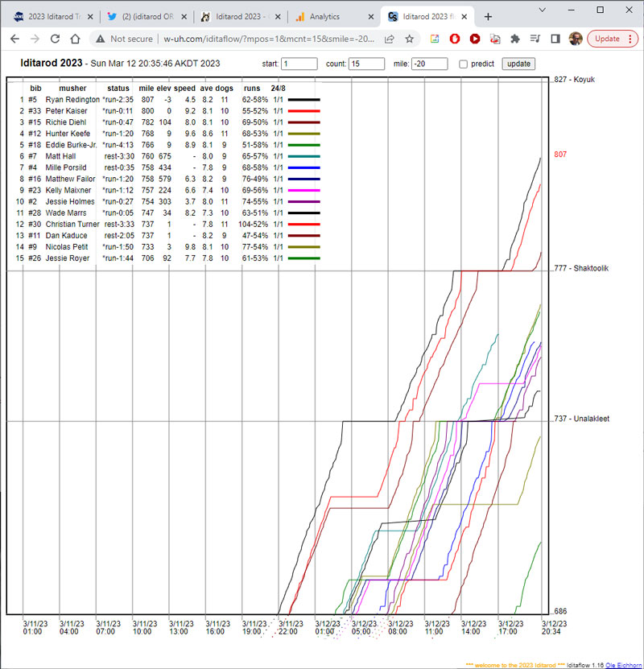Click the document copy extension icon
Image resolution: width=644 pixels, height=669 pixels.
click(x=495, y=39)
